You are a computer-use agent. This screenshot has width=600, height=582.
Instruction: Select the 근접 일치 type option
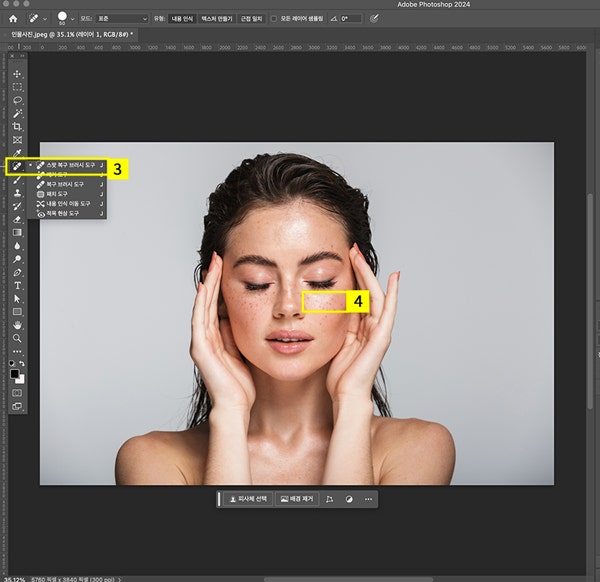tap(251, 18)
